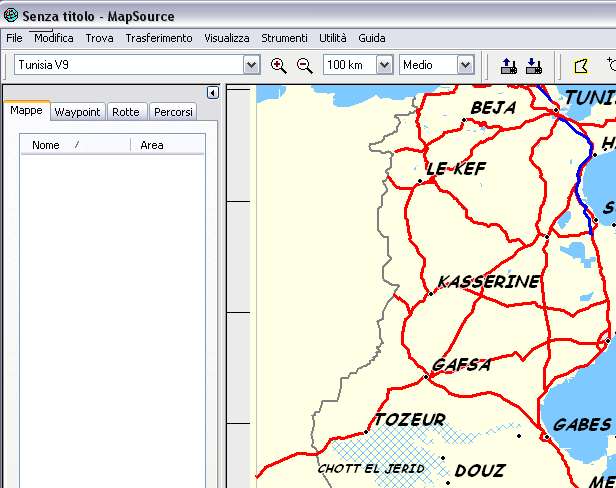The image size is (616, 488).
Task: Click the zoom in magnifier icon
Action: click(279, 65)
